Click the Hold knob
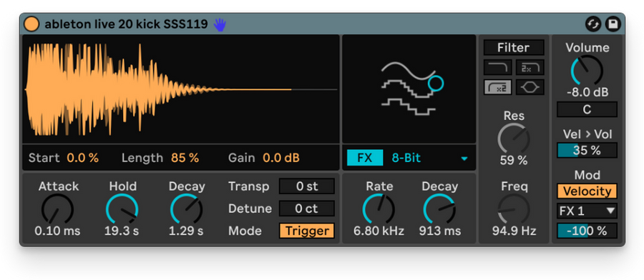The height and width of the screenshot is (280, 644). (122, 209)
